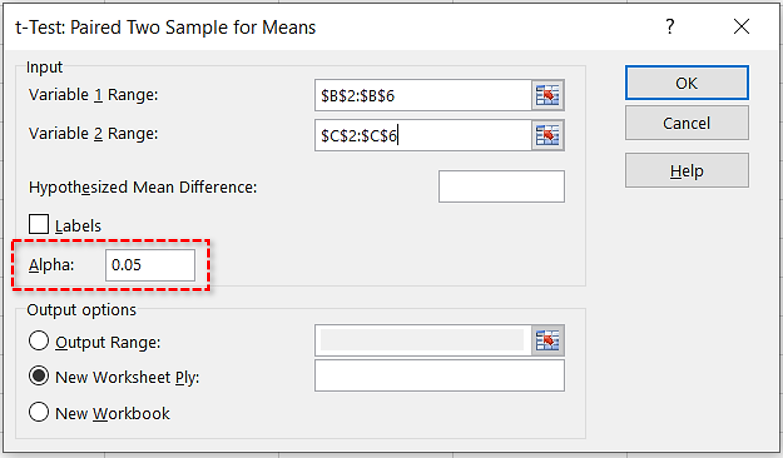The height and width of the screenshot is (458, 783).
Task: Select the Output Range radio option
Action: click(x=40, y=341)
